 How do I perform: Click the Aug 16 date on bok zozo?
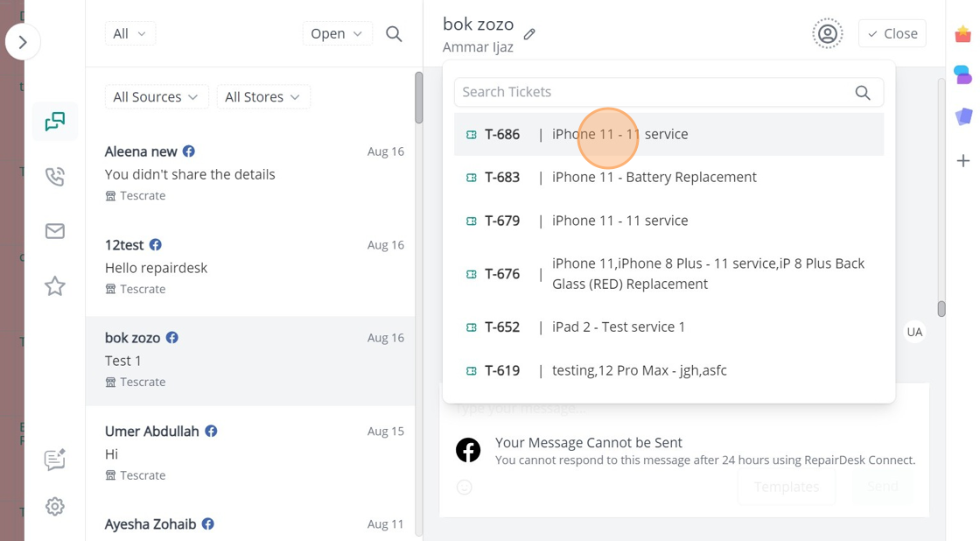click(386, 338)
